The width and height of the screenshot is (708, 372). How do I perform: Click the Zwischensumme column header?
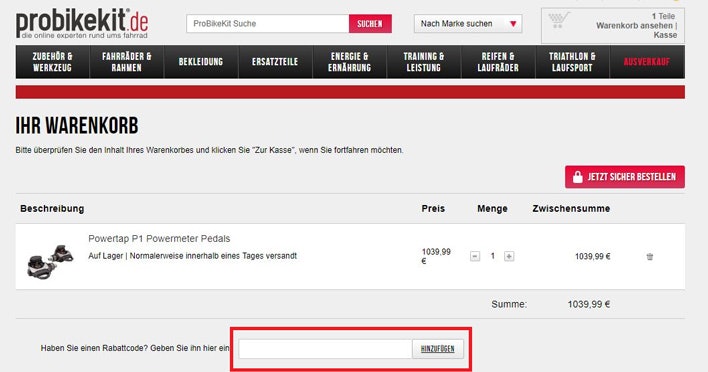[571, 209]
